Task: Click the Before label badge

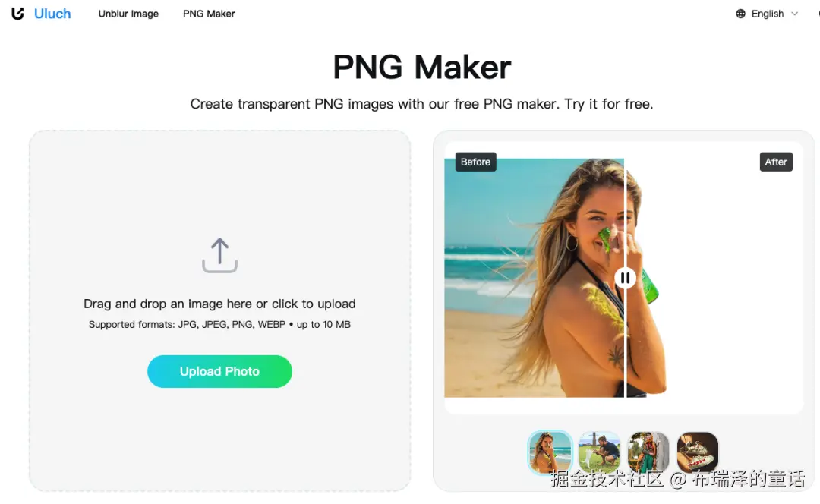Action: (475, 162)
